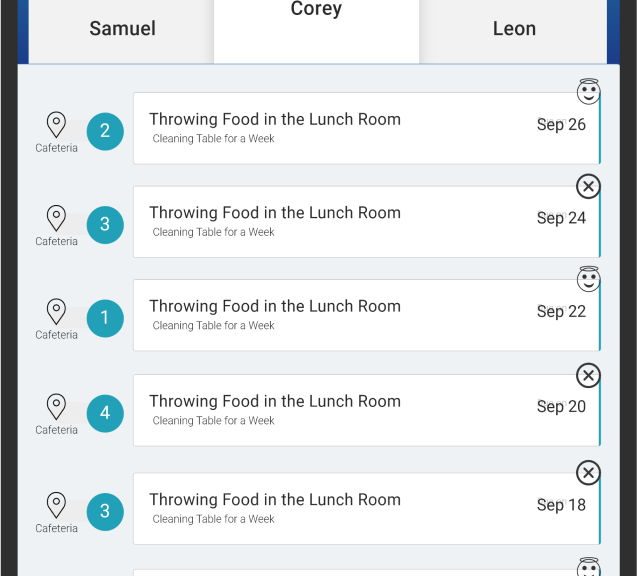Click the angel smiley icon on the Sep 22 entry
Screen dimensions: 637x576
588,279
